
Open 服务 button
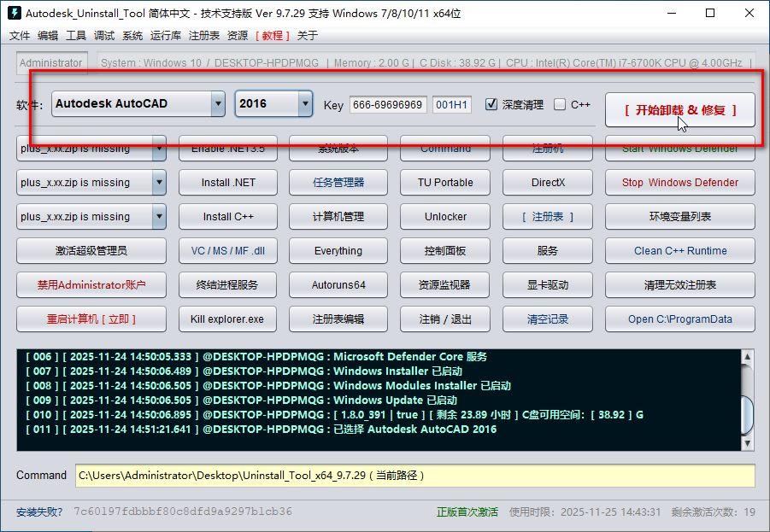point(548,251)
